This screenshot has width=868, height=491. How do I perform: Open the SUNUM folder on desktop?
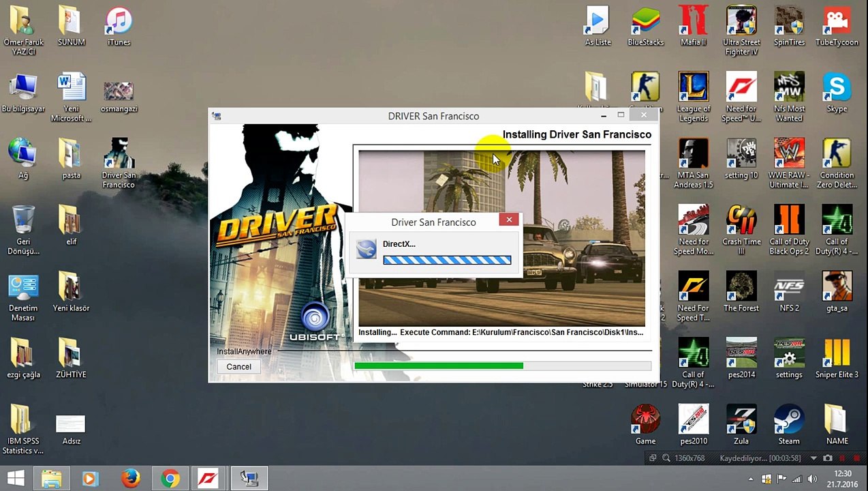(x=71, y=27)
